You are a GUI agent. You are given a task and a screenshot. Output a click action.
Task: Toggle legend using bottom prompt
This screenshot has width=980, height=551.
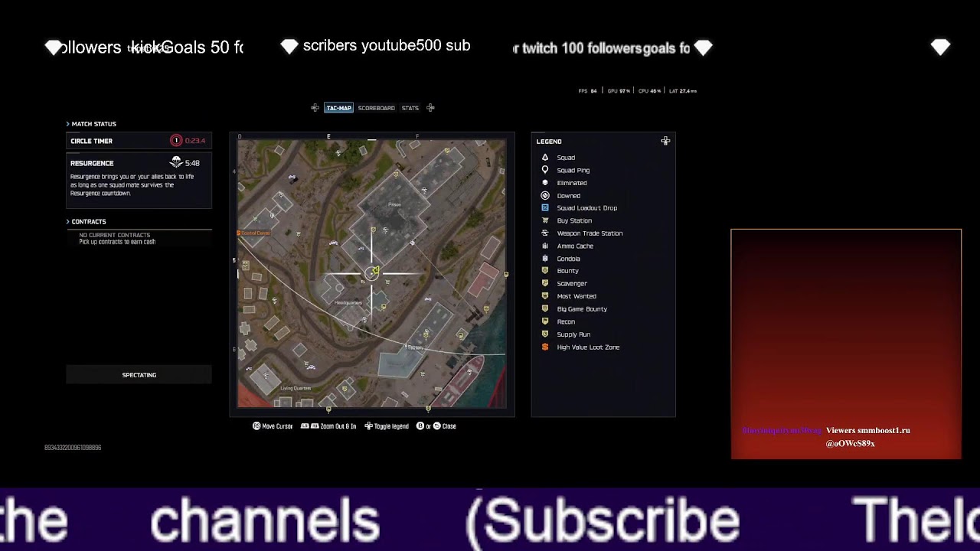click(x=387, y=426)
